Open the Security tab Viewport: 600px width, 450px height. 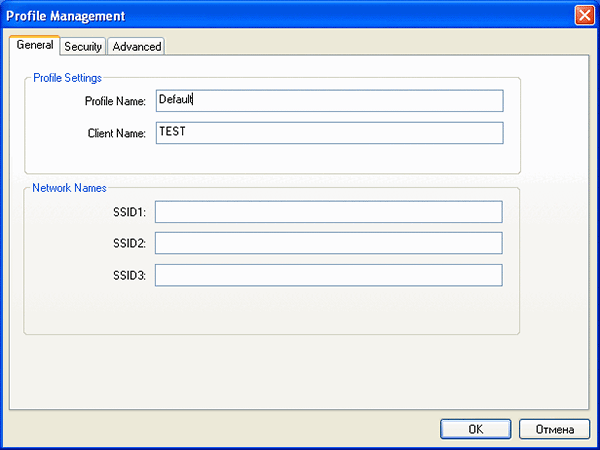[x=83, y=47]
